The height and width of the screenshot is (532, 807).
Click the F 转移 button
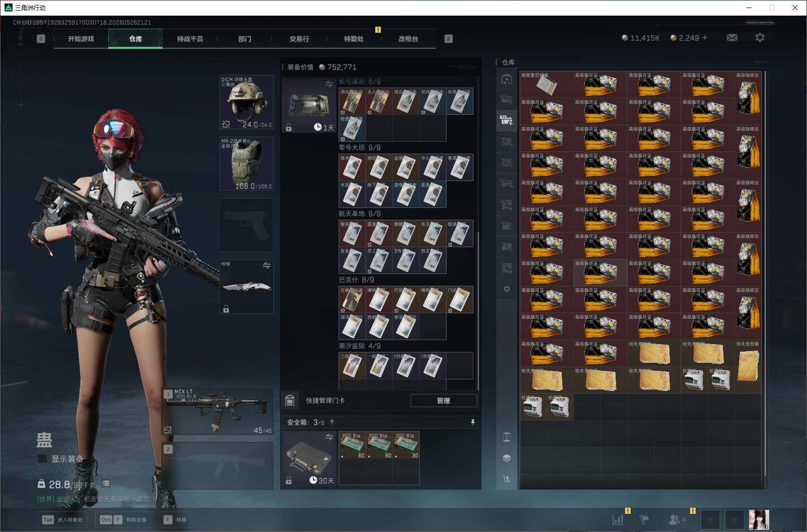[175, 519]
